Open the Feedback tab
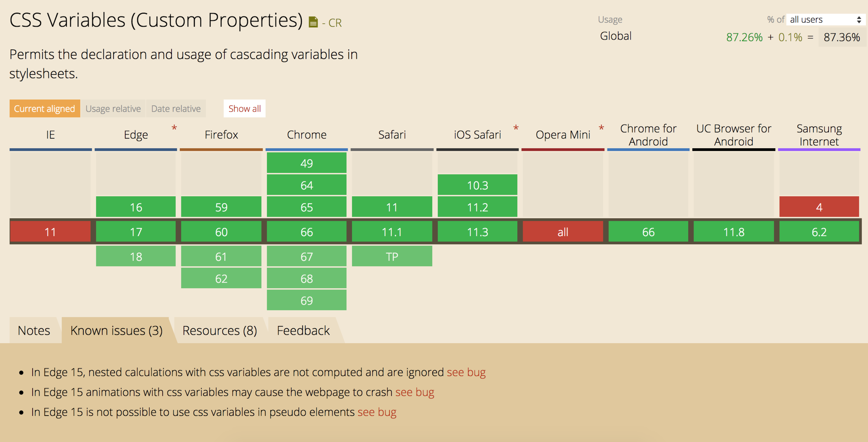This screenshot has height=442, width=868. tap(303, 331)
